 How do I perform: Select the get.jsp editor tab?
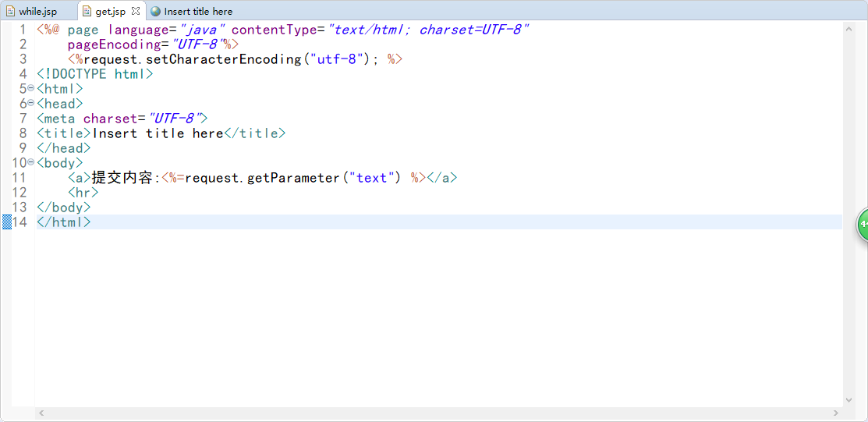point(110,11)
